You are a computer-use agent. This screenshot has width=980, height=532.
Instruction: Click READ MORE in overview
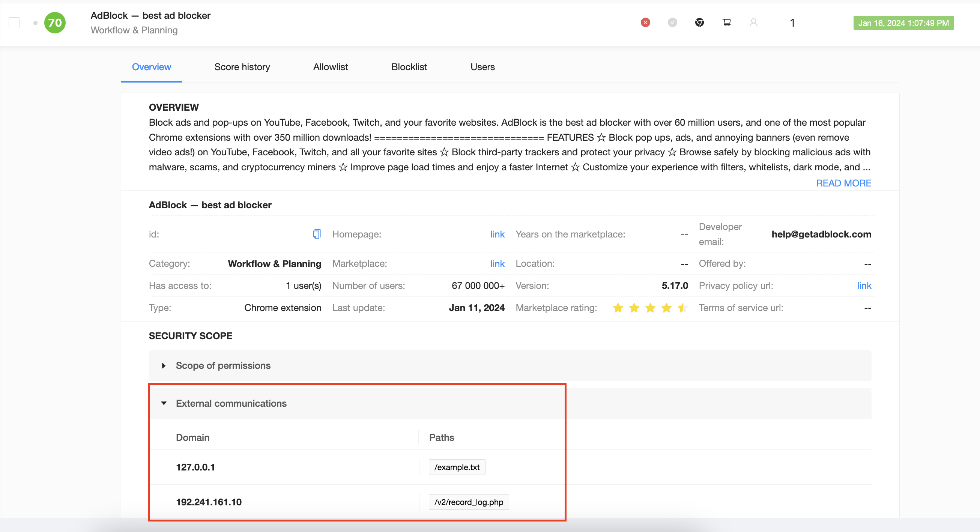843,183
